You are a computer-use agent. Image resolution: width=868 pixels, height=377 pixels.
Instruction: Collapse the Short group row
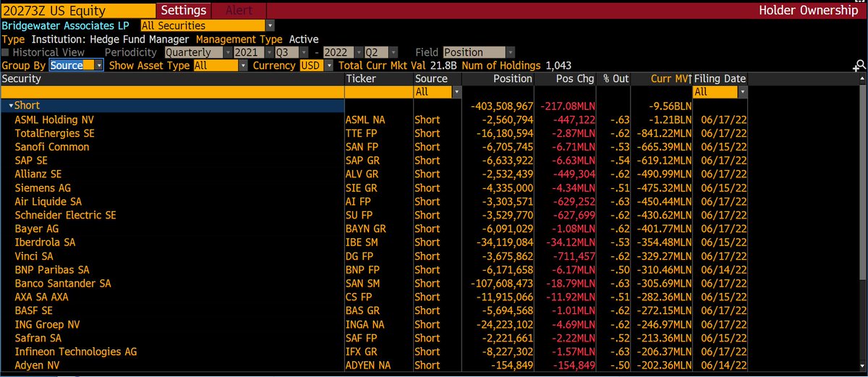(x=10, y=106)
